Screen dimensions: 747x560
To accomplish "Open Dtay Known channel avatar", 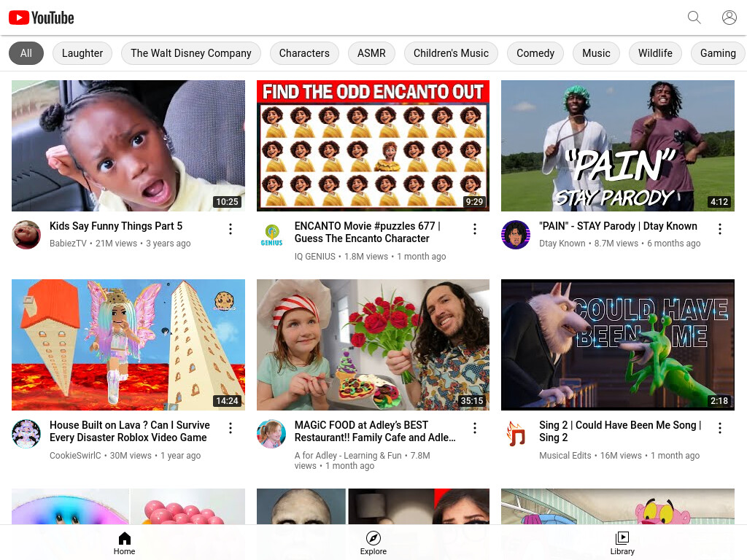I will [x=516, y=235].
